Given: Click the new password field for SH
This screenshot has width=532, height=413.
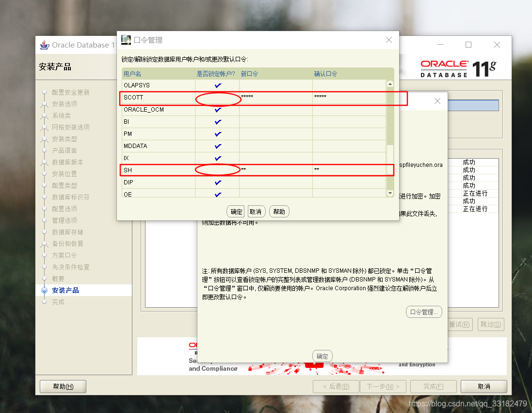Looking at the screenshot, I should point(276,170).
